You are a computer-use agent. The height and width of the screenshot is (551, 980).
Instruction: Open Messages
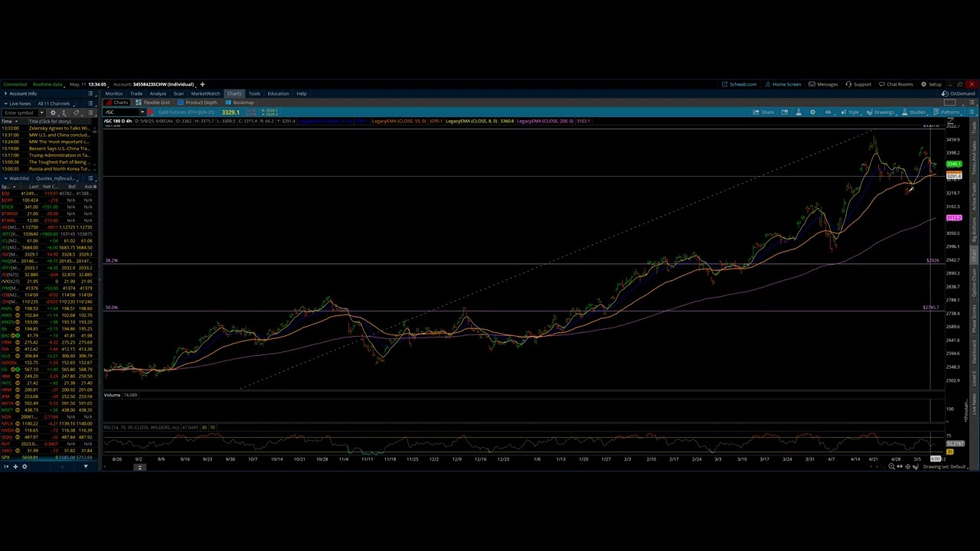(824, 84)
